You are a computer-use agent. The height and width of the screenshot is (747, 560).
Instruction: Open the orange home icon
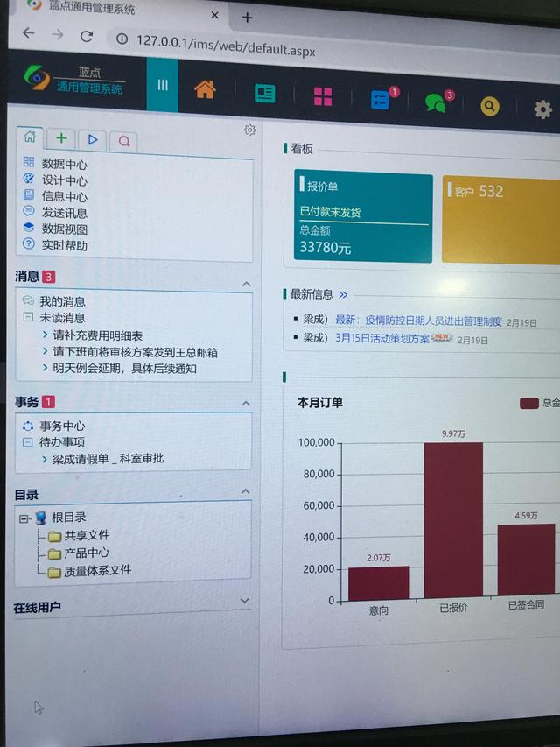tap(206, 89)
